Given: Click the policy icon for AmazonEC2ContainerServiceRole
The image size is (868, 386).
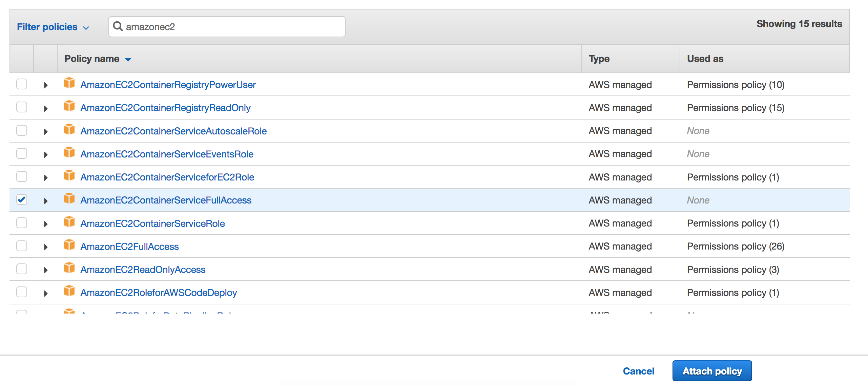Looking at the screenshot, I should click(x=69, y=222).
